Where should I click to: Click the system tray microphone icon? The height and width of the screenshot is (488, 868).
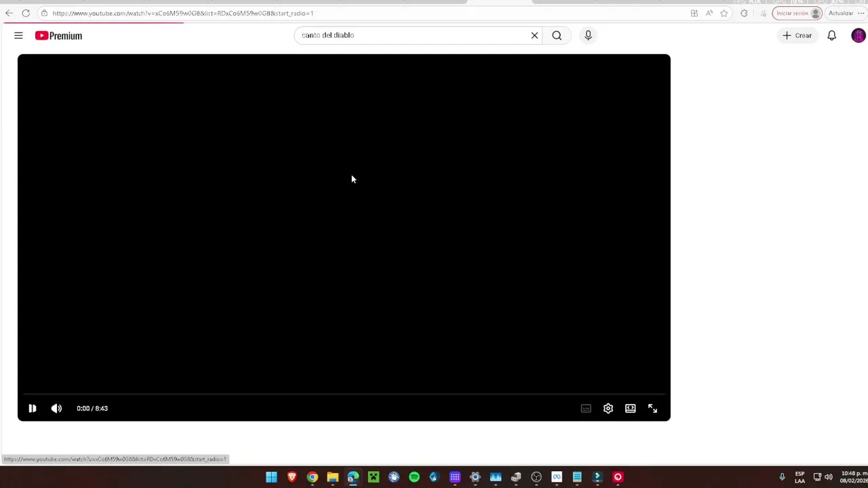(782, 477)
